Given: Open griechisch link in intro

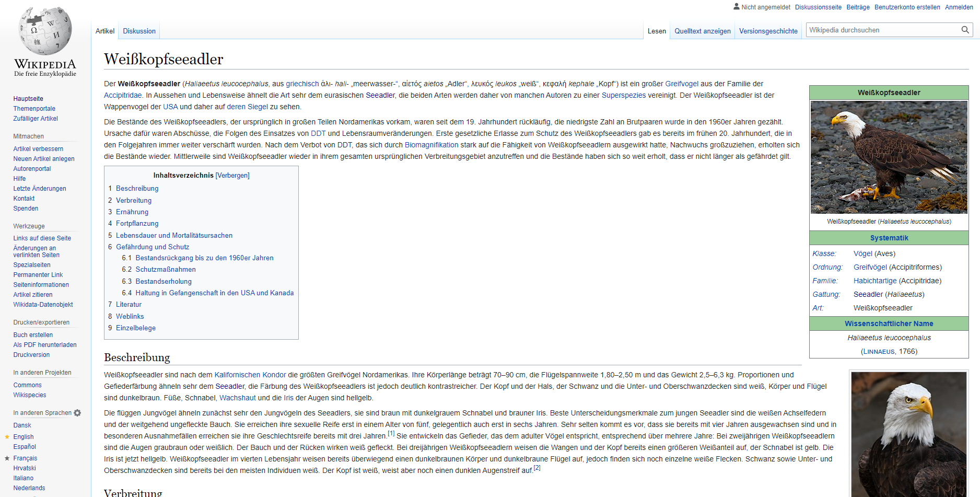Looking at the screenshot, I should pyautogui.click(x=302, y=84).
